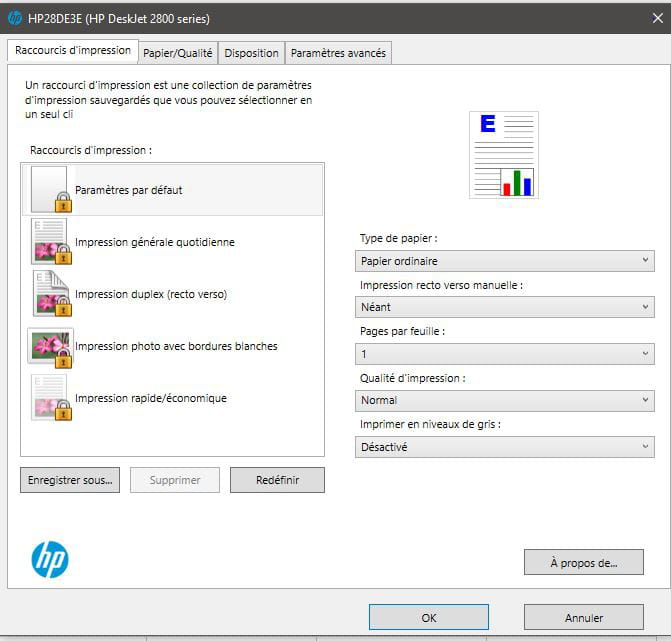Click the HP icon in title bar
The width and height of the screenshot is (671, 641).
tap(15, 18)
